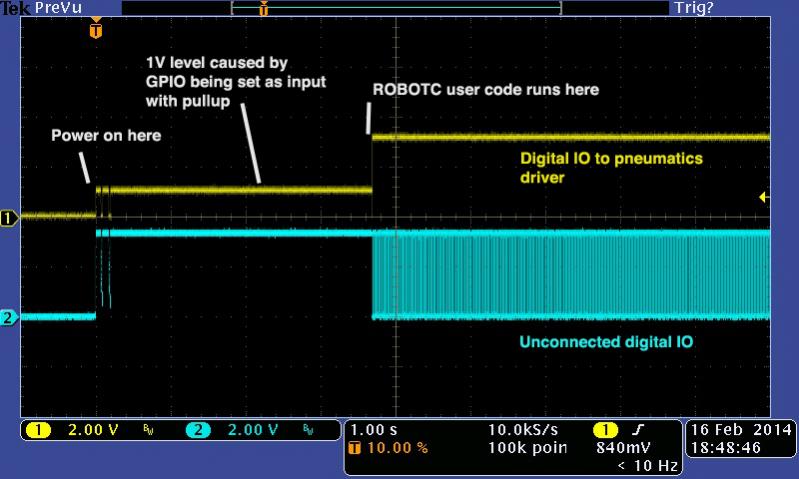Click the record overview bar trigger marker
Screen dimensions: 799x479
coord(263,8)
